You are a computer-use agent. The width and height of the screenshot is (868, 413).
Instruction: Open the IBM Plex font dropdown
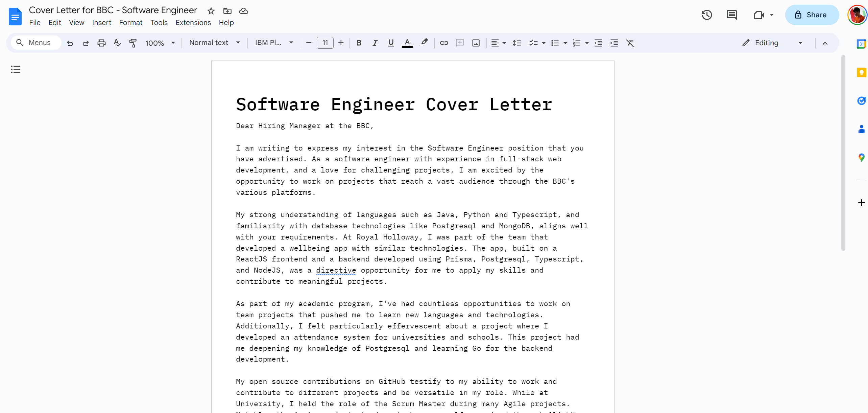274,43
